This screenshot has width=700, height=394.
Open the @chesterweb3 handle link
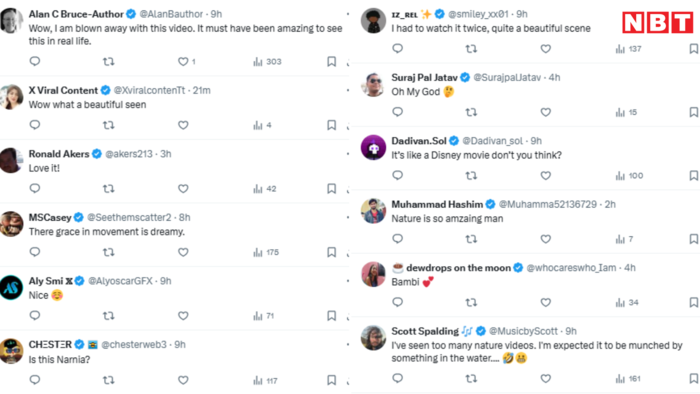pos(133,344)
